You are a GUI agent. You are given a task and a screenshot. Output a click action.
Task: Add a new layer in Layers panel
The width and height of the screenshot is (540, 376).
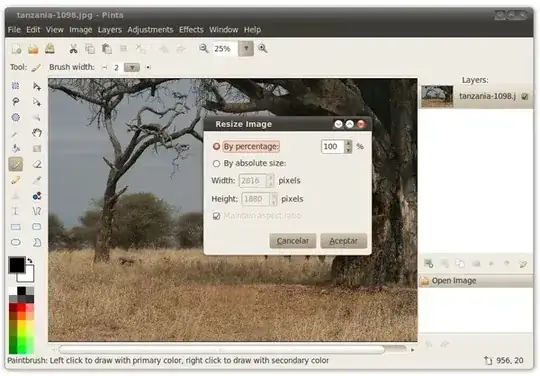click(429, 264)
